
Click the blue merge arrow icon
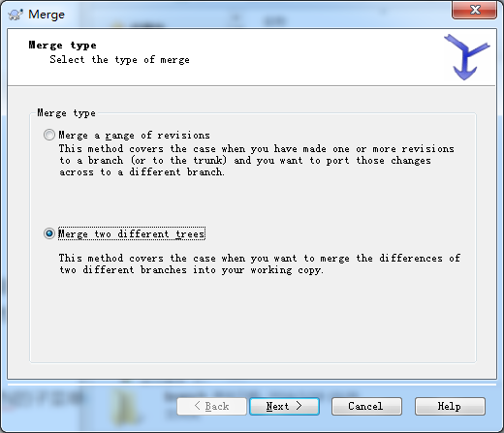[x=466, y=57]
